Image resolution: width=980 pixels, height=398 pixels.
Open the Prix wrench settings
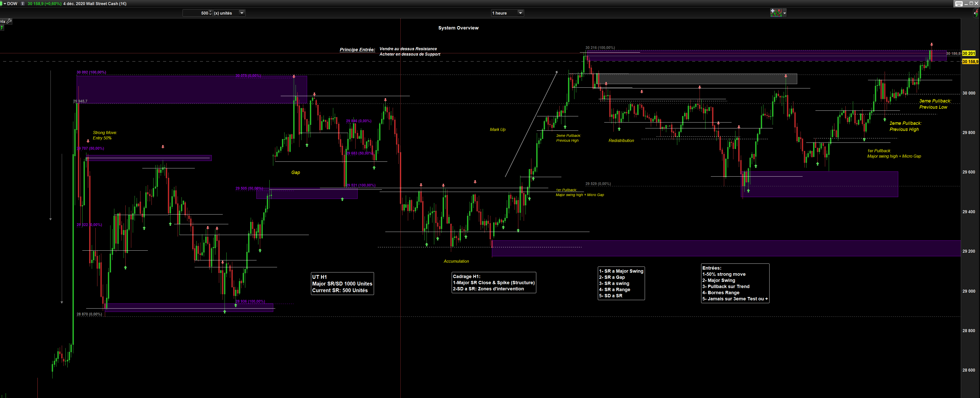pyautogui.click(x=9, y=21)
